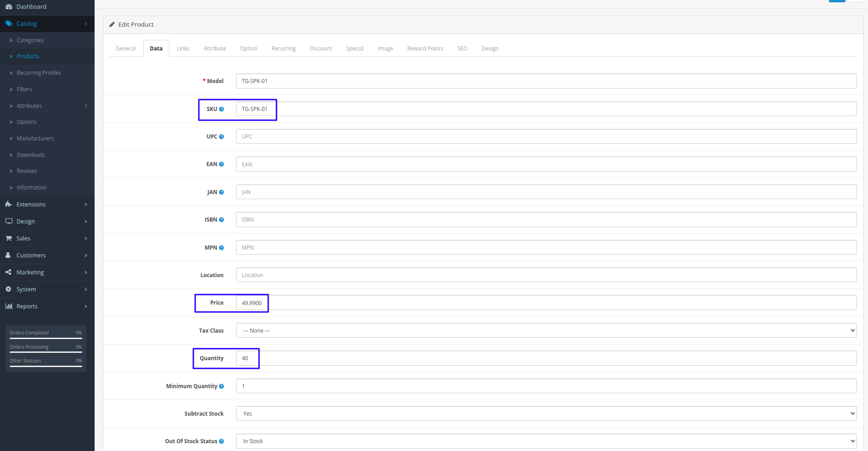Click the ISBN help icon

point(221,220)
